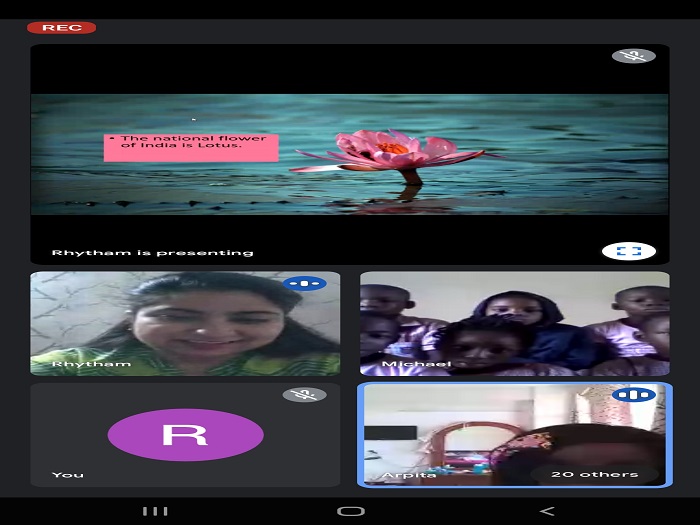
Task: Tap the 'Michael' name label
Action: point(416,364)
